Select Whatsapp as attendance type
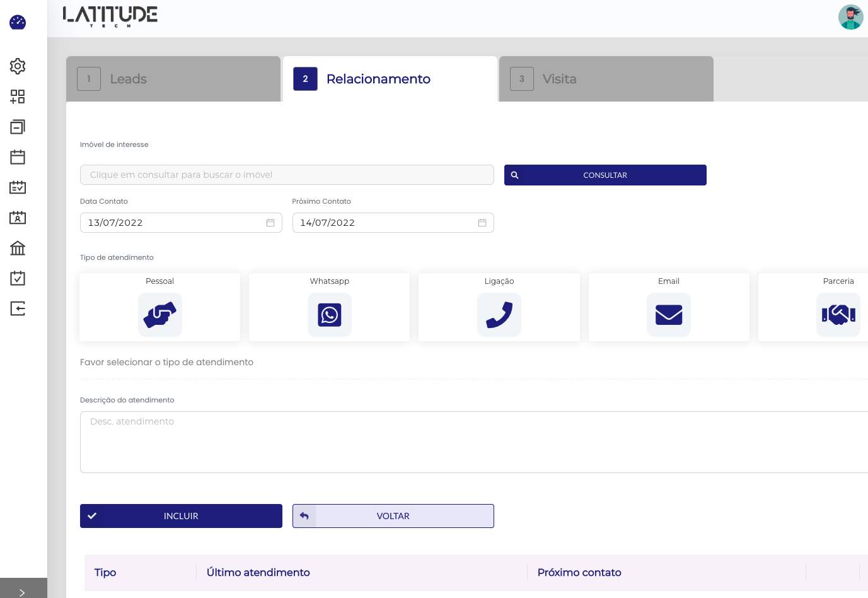Image resolution: width=868 pixels, height=598 pixels. (329, 314)
